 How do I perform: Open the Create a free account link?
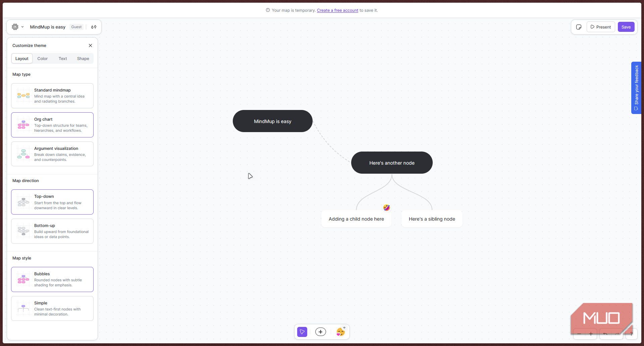(x=337, y=10)
